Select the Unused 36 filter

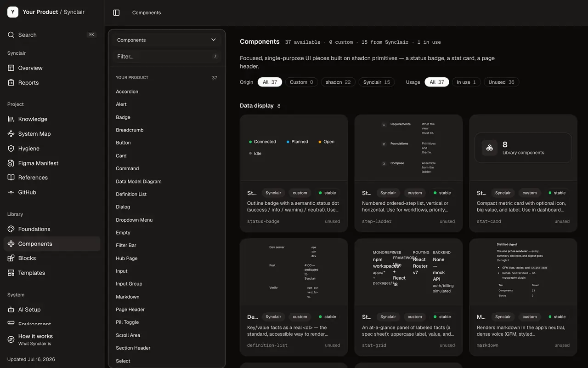click(x=502, y=82)
